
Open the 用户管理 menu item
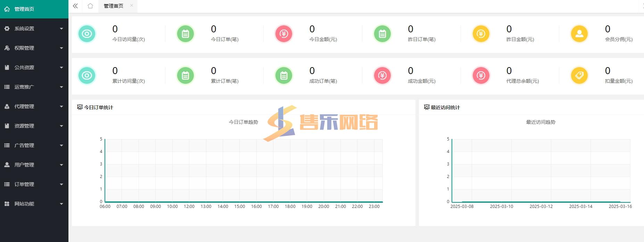click(34, 165)
